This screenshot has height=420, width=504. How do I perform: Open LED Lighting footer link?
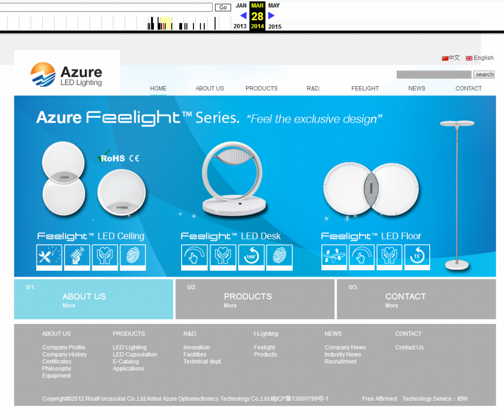point(129,347)
